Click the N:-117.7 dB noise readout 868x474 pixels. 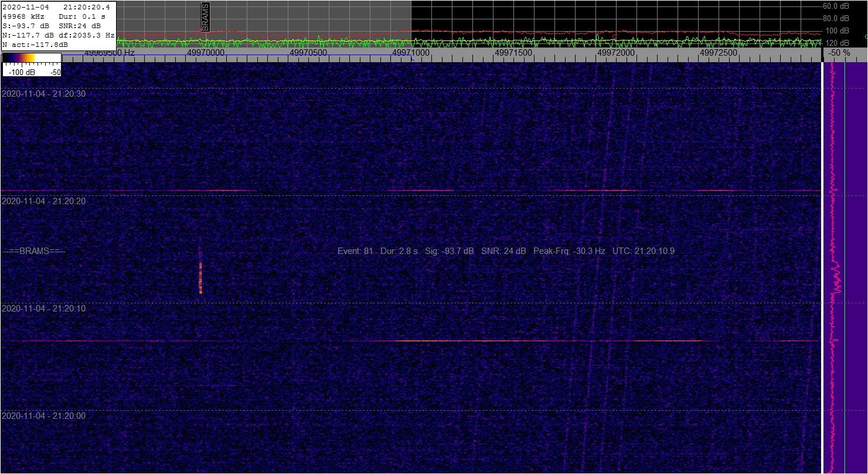tap(28, 35)
